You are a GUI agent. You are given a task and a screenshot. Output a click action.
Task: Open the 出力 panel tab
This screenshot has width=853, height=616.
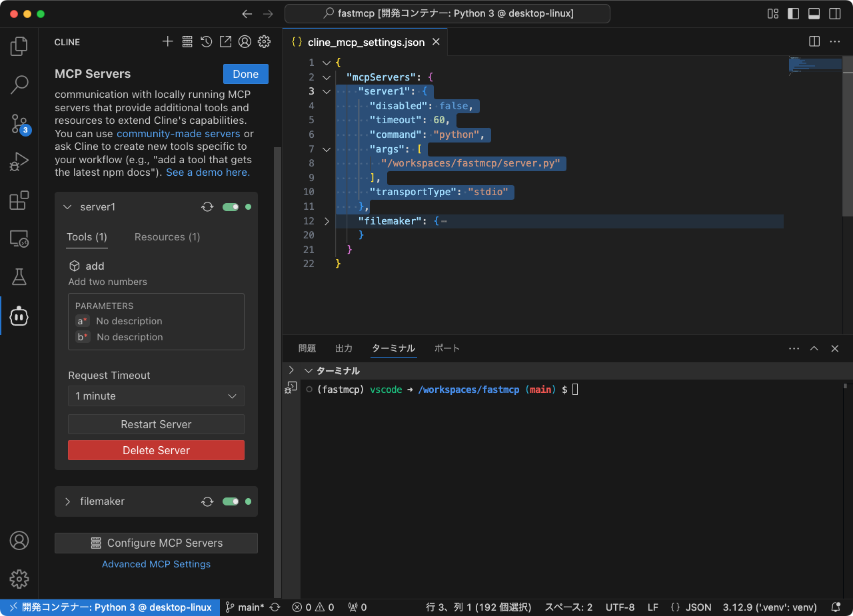pos(344,348)
